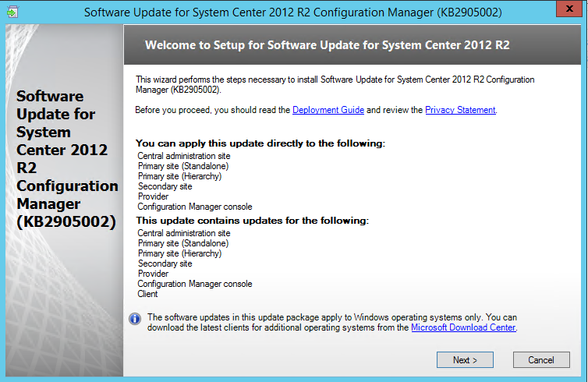Click 'You can apply this update directly' heading
This screenshot has width=588, height=382.
[260, 143]
